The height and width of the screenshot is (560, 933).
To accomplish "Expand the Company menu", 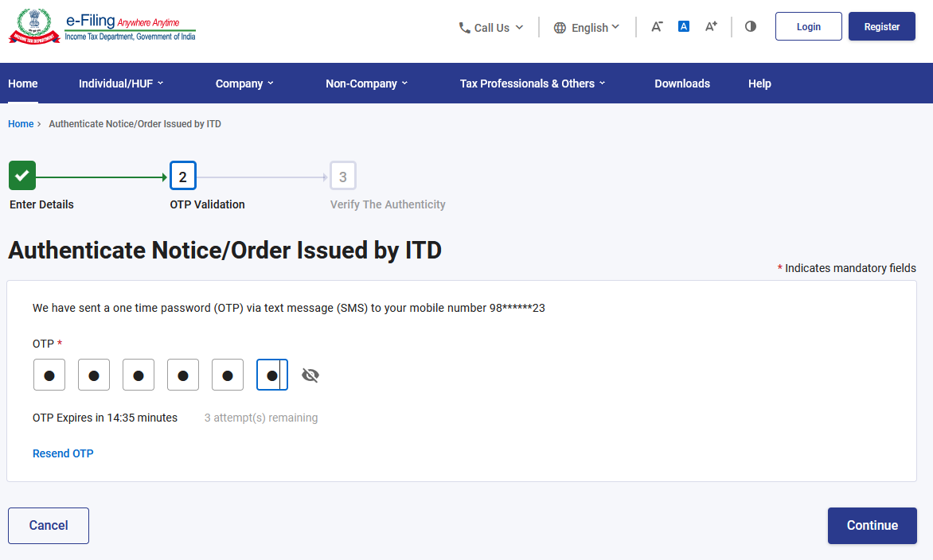I will point(244,84).
